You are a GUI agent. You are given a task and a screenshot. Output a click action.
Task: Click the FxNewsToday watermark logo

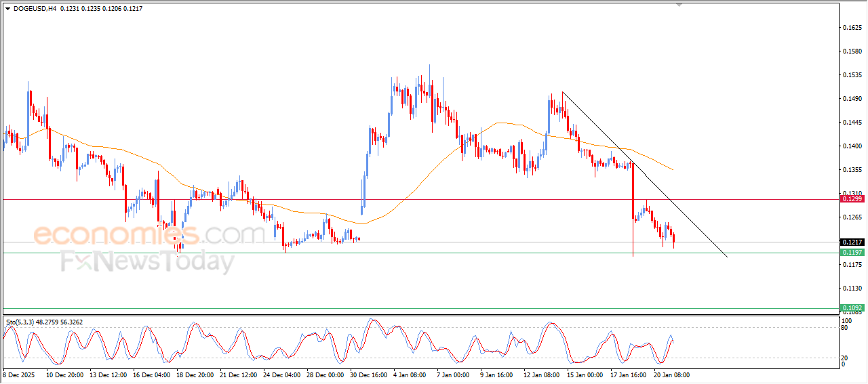click(x=147, y=261)
